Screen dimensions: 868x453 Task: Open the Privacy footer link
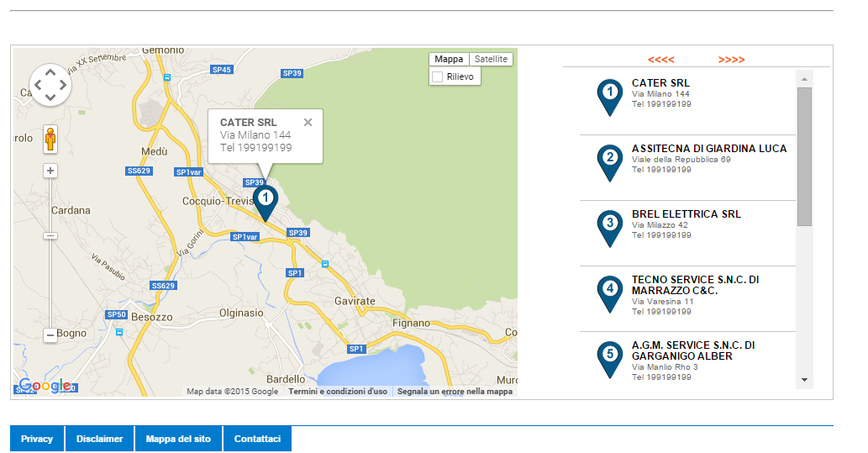[x=37, y=439]
